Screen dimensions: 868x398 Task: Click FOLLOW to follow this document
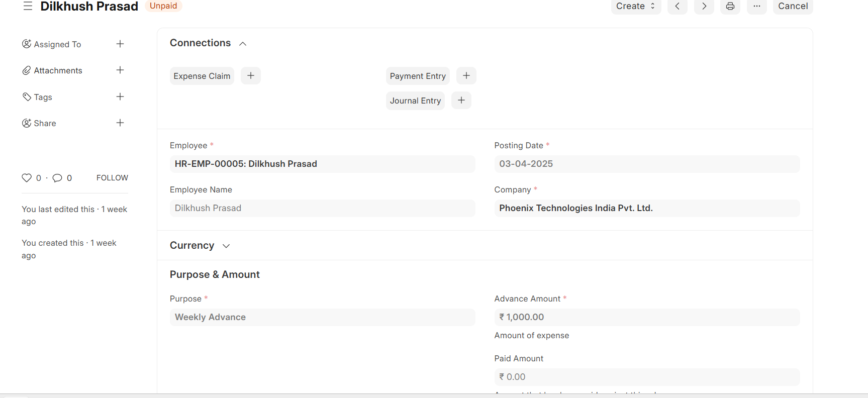[112, 178]
